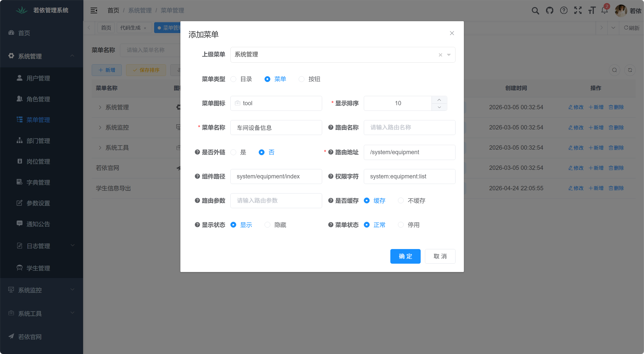This screenshot has height=354, width=644.
Task: Click the table refresh circle icon
Action: point(630,70)
